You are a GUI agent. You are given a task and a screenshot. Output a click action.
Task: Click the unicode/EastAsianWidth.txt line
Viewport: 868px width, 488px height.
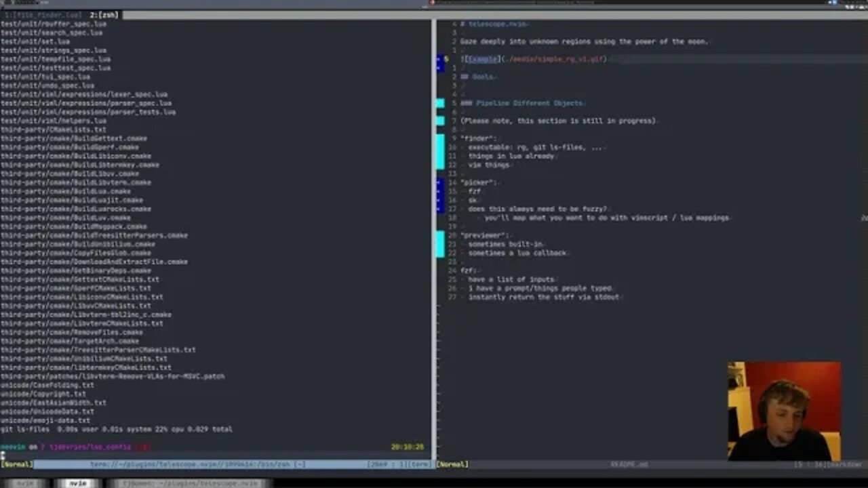click(x=54, y=403)
